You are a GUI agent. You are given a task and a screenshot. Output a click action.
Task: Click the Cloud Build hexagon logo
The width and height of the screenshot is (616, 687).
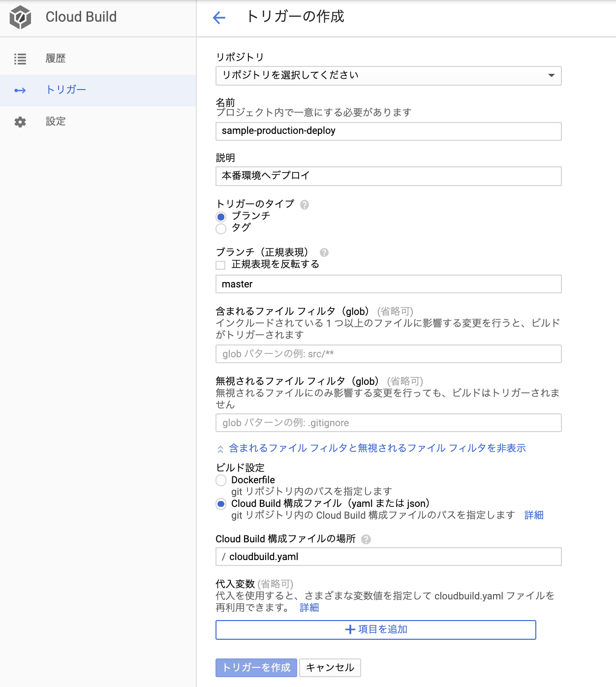tap(20, 17)
